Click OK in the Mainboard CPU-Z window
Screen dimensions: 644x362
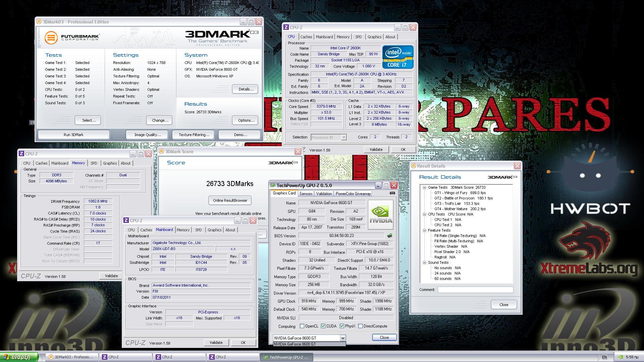pos(243,343)
